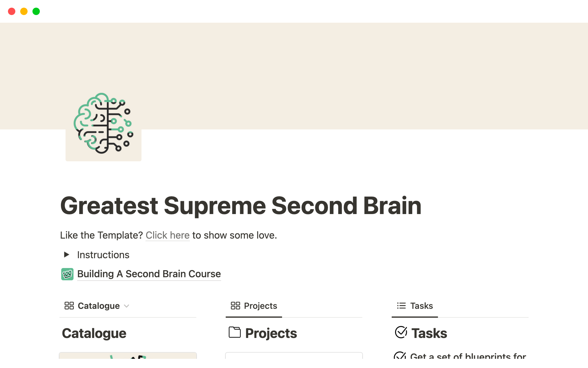Screen dimensions: 588x368
Task: Check off the blueprints task circle
Action: (x=400, y=356)
